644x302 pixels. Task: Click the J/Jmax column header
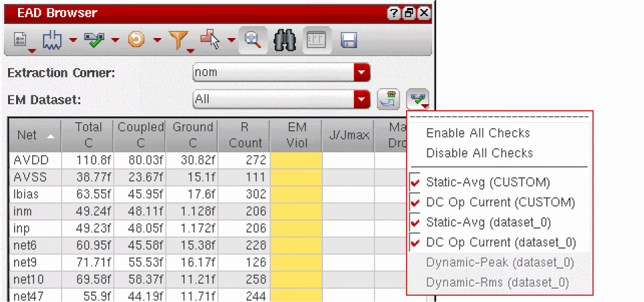tap(348, 136)
